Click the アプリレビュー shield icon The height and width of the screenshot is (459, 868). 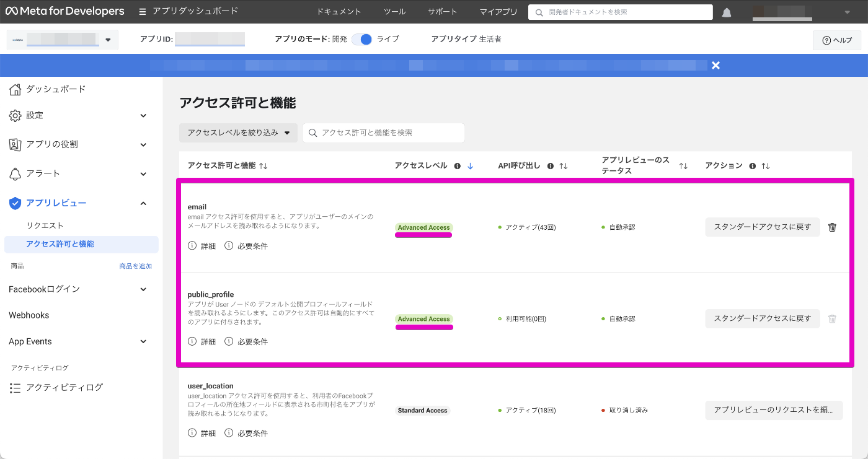[x=15, y=203]
